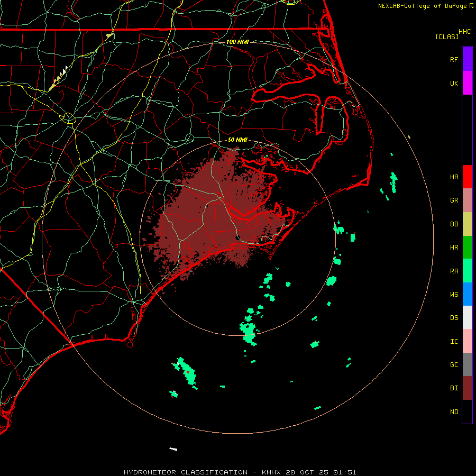Click the "RF" legend label

click(x=454, y=59)
